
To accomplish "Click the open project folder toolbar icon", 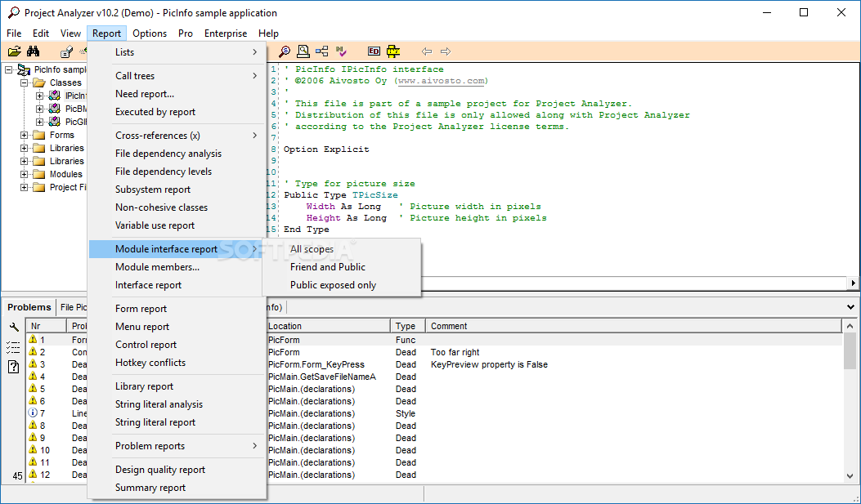I will pos(15,51).
